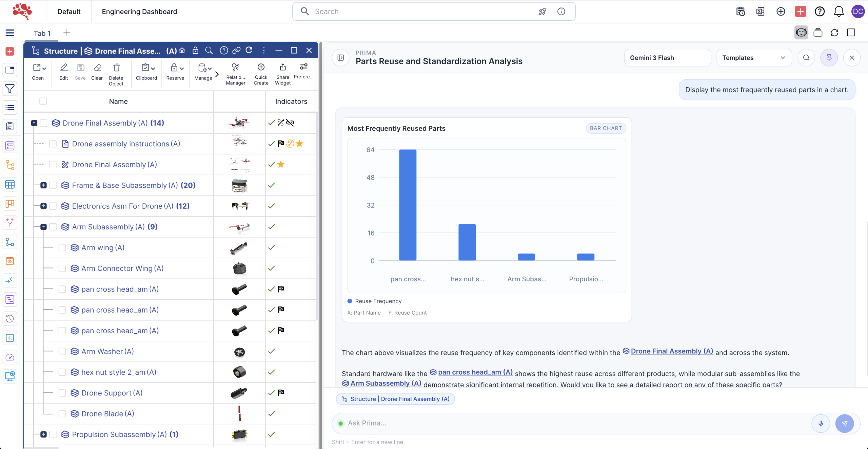
Task: Toggle the select-all checkbox in Name header
Action: [43, 101]
